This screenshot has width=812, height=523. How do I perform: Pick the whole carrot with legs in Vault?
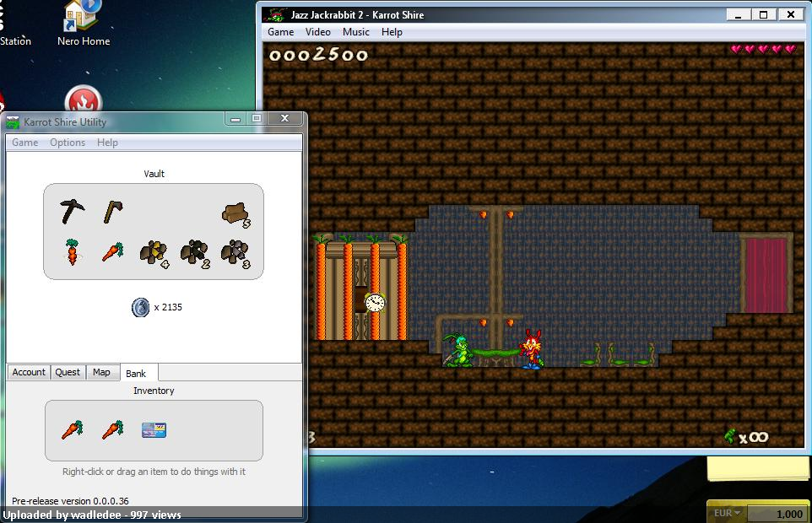72,252
